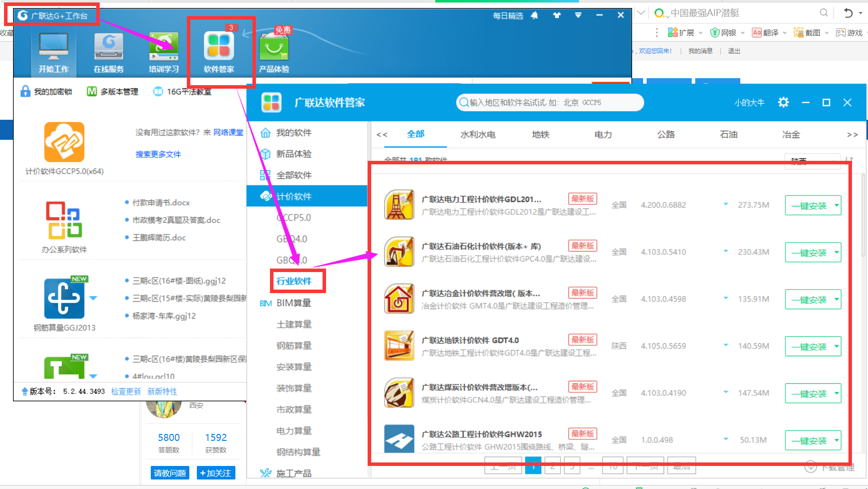Open settings gear in 软件管家 window
Screen dimensions: 868x489
tap(783, 102)
